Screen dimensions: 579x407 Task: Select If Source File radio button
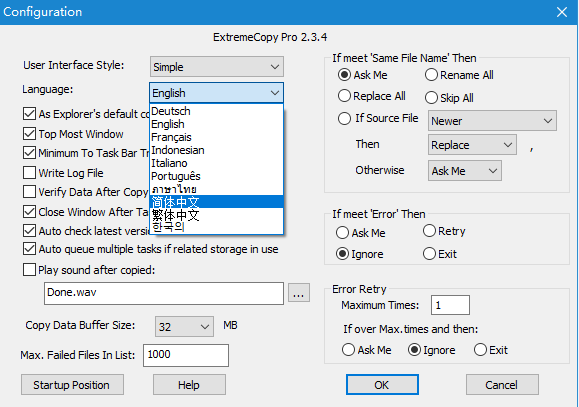(x=344, y=118)
